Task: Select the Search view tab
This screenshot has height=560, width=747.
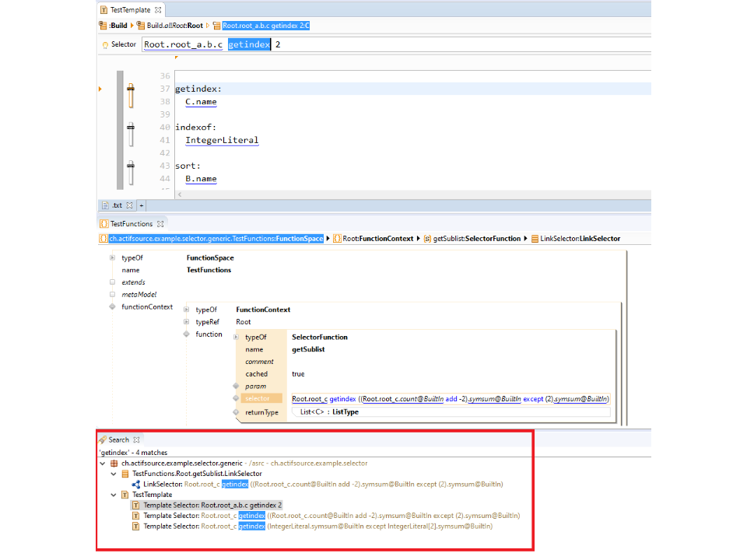Action: [118, 439]
